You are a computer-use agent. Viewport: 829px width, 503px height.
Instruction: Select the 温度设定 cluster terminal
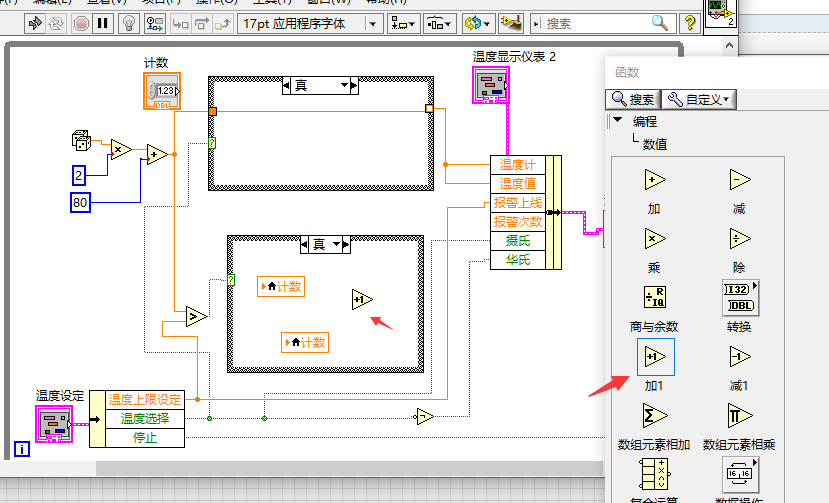tap(54, 424)
